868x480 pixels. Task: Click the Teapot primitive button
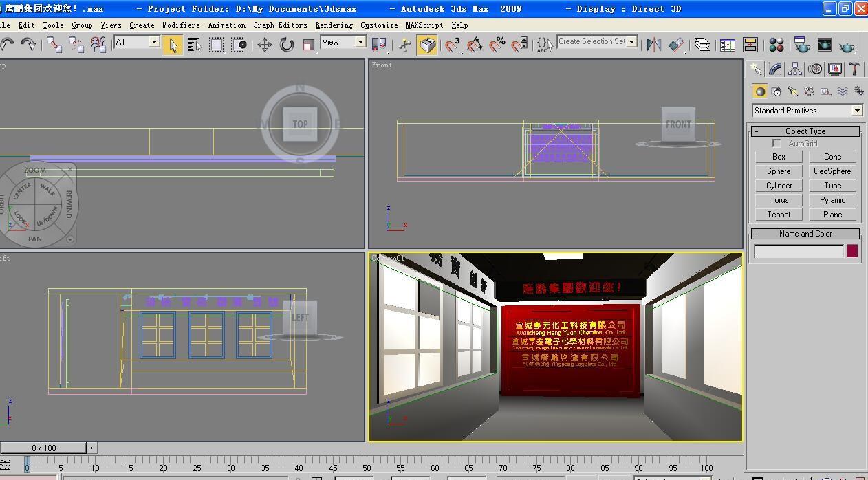coord(779,215)
